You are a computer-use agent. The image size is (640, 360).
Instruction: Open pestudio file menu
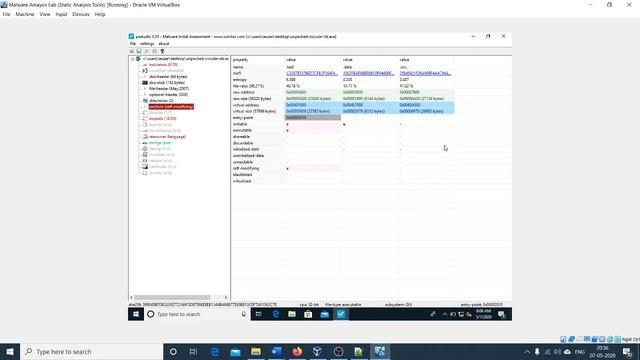coord(133,44)
